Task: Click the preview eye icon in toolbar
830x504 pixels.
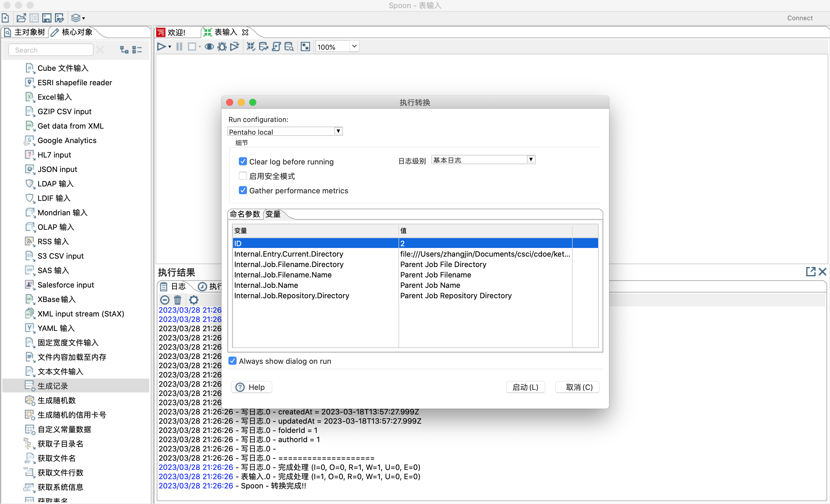Action: tap(209, 47)
